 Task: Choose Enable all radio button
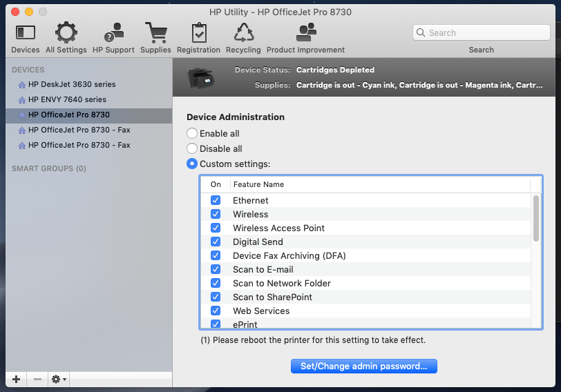tap(192, 133)
